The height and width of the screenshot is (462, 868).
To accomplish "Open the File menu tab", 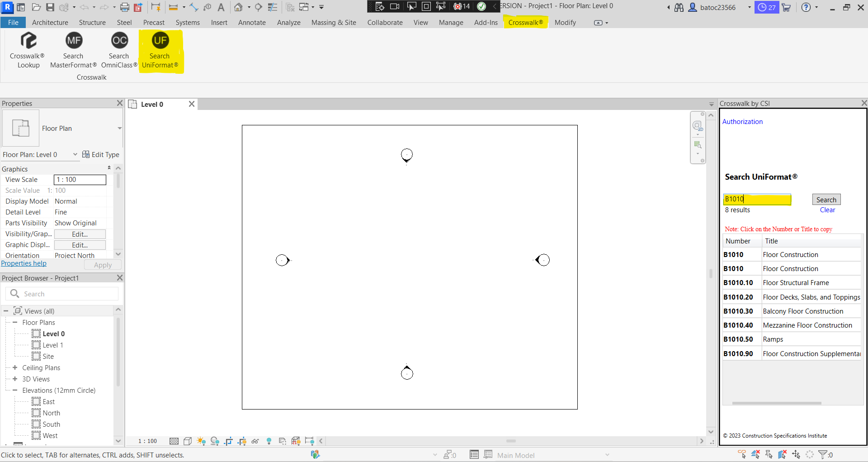I will [x=13, y=23].
